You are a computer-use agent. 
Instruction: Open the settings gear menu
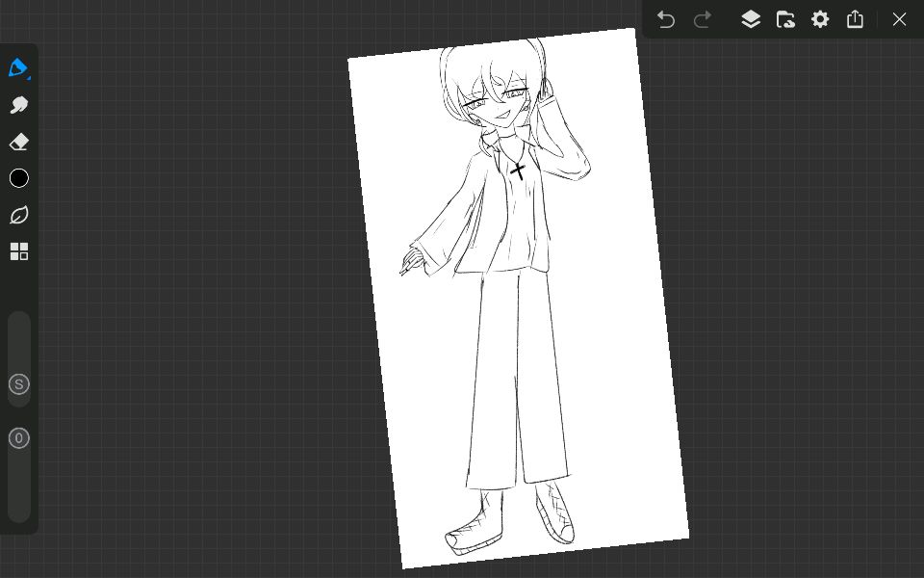pos(820,19)
